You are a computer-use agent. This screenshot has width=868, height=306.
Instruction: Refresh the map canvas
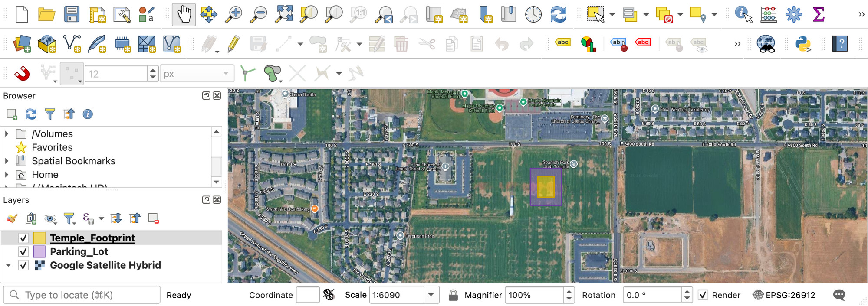[x=559, y=14]
